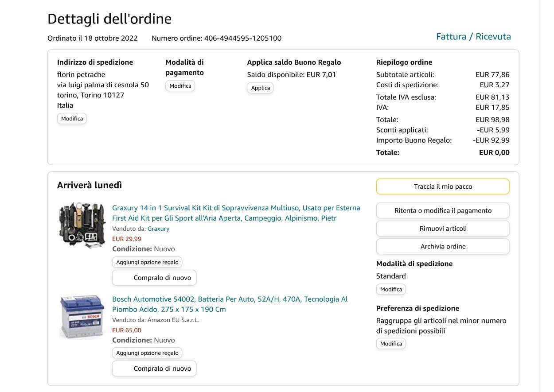This screenshot has width=554, height=392.
Task: Click the survival kit product thumbnail
Action: point(82,225)
